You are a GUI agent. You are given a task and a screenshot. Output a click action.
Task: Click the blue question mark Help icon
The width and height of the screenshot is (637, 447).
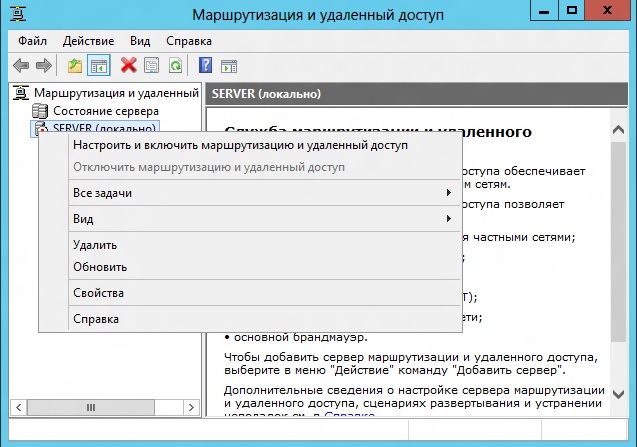click(205, 66)
